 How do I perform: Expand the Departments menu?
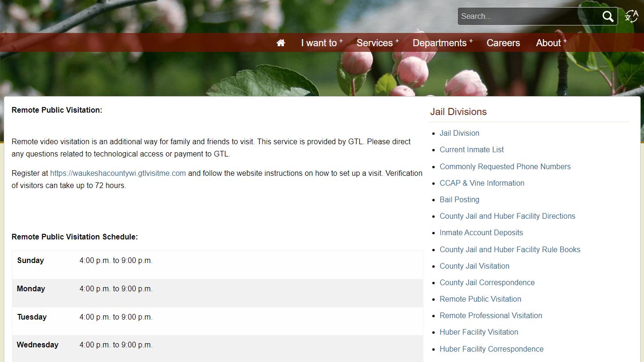[x=443, y=43]
